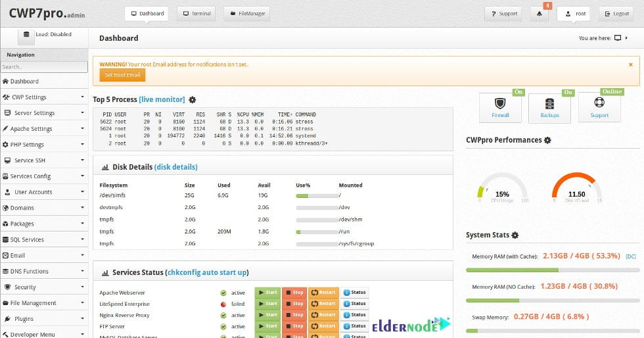Expand PHP Settings menu
Screen dimensions: 644x338
[45, 144]
